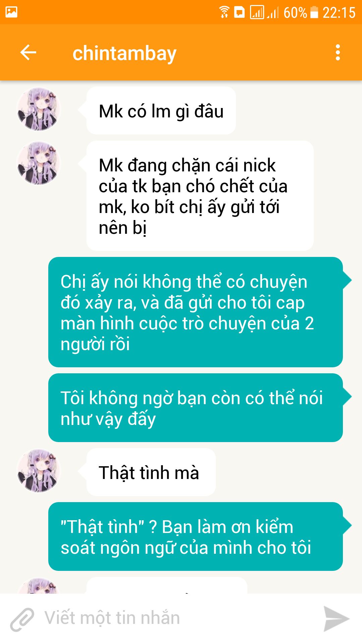Tap the picture notification icon in status bar
The image size is (362, 644).
11,12
